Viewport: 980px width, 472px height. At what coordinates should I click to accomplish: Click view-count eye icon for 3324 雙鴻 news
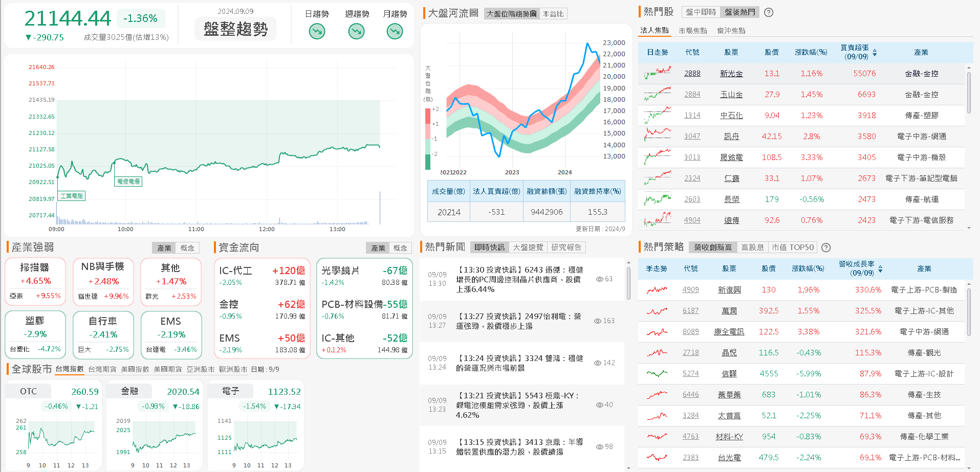point(597,363)
